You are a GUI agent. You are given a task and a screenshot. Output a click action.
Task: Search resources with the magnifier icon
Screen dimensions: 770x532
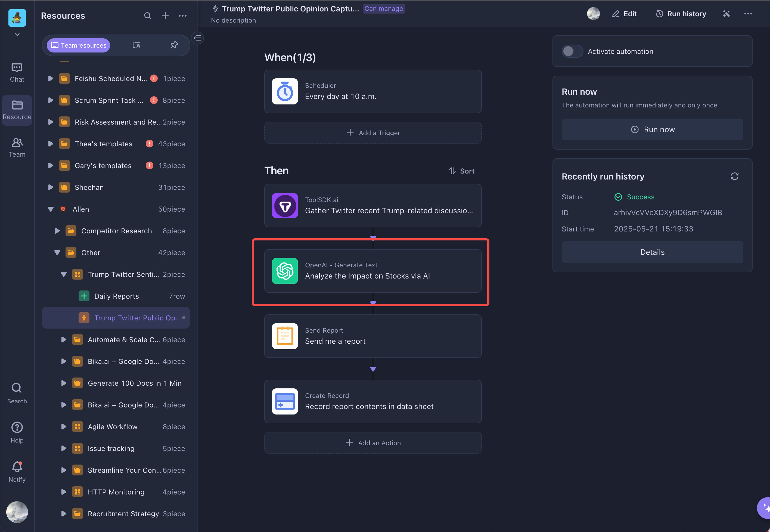[147, 16]
